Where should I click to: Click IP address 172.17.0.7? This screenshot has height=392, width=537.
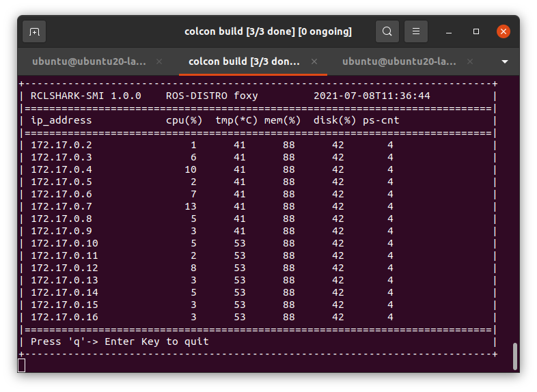[61, 207]
